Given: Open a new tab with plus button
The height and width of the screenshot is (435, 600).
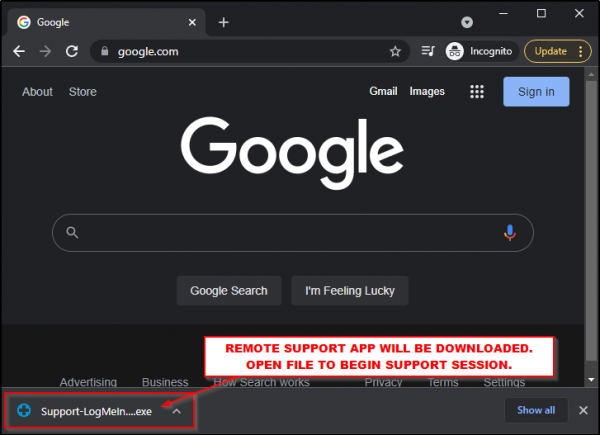Looking at the screenshot, I should point(223,22).
